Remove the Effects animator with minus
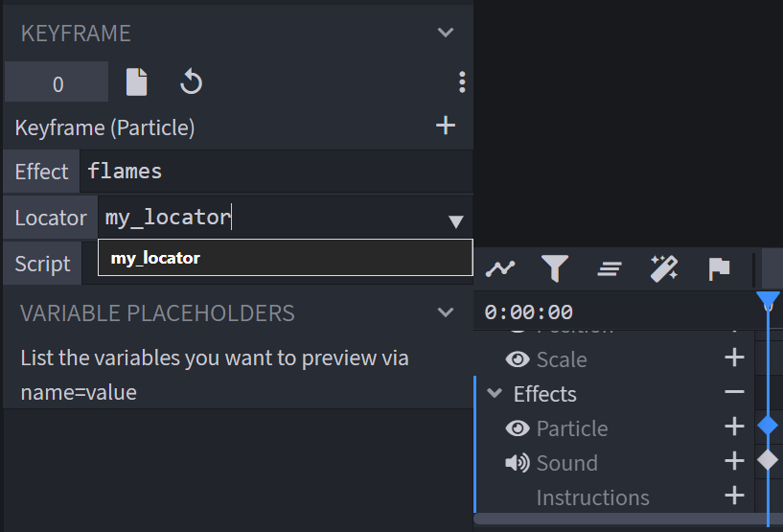The image size is (783, 532). (734, 392)
